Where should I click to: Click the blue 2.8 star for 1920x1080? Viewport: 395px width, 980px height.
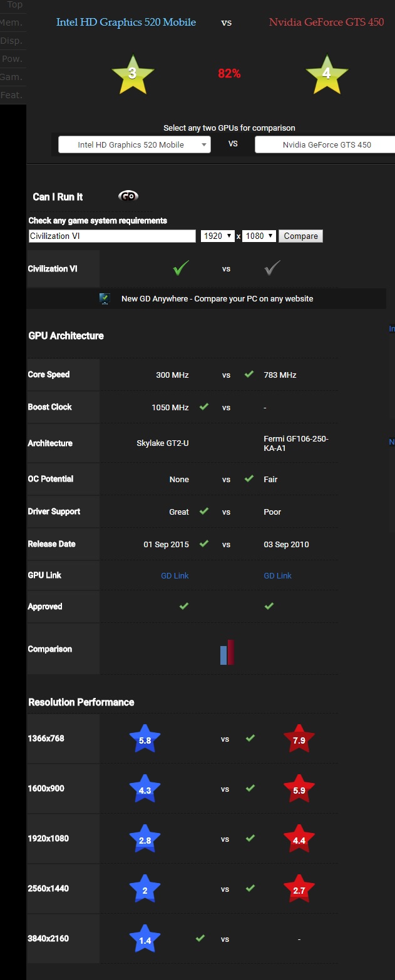tap(145, 839)
